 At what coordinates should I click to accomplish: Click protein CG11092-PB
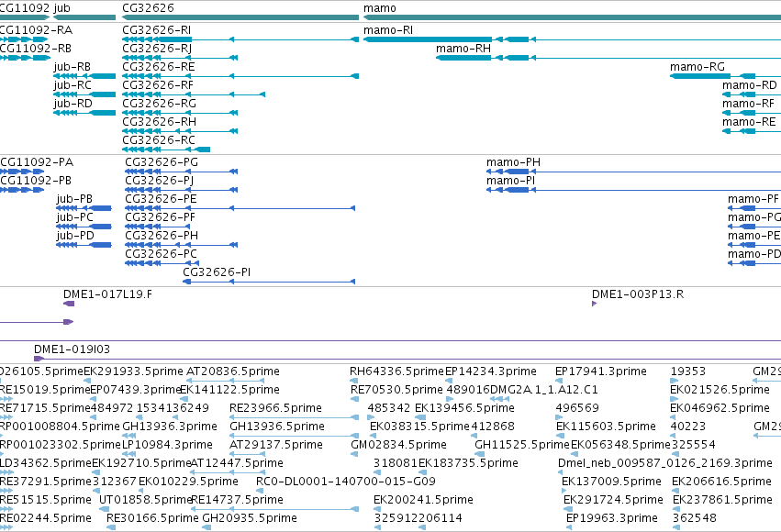(36, 181)
